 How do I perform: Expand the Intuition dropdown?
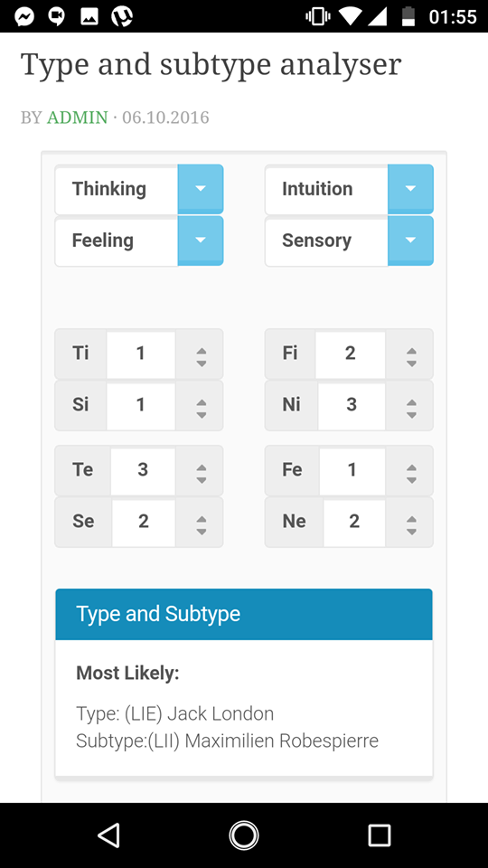(x=410, y=189)
